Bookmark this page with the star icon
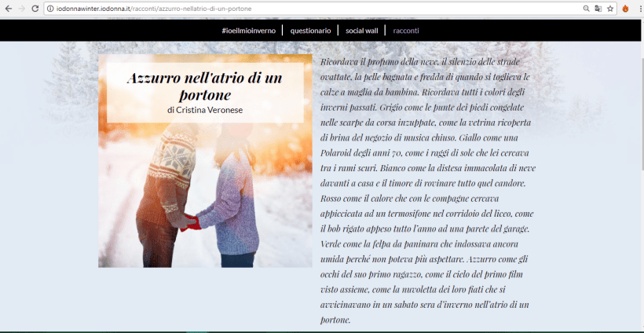644x333 pixels. click(x=610, y=9)
